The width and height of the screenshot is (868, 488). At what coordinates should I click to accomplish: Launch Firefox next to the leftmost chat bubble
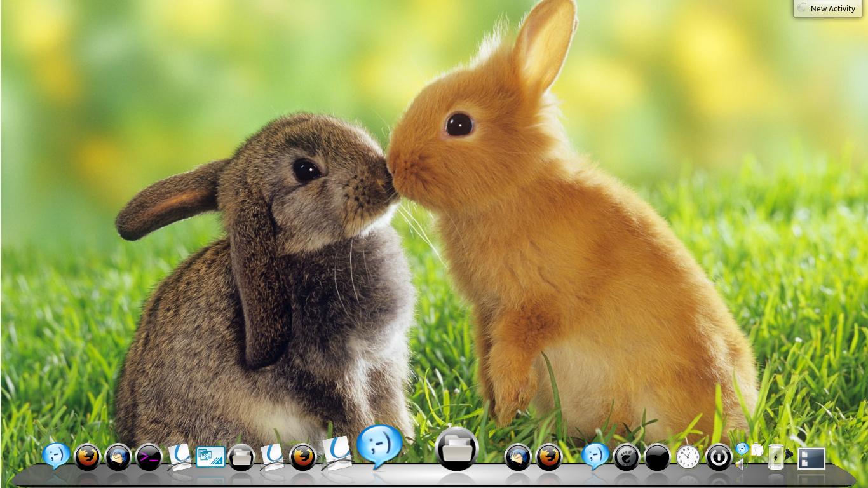click(x=88, y=457)
